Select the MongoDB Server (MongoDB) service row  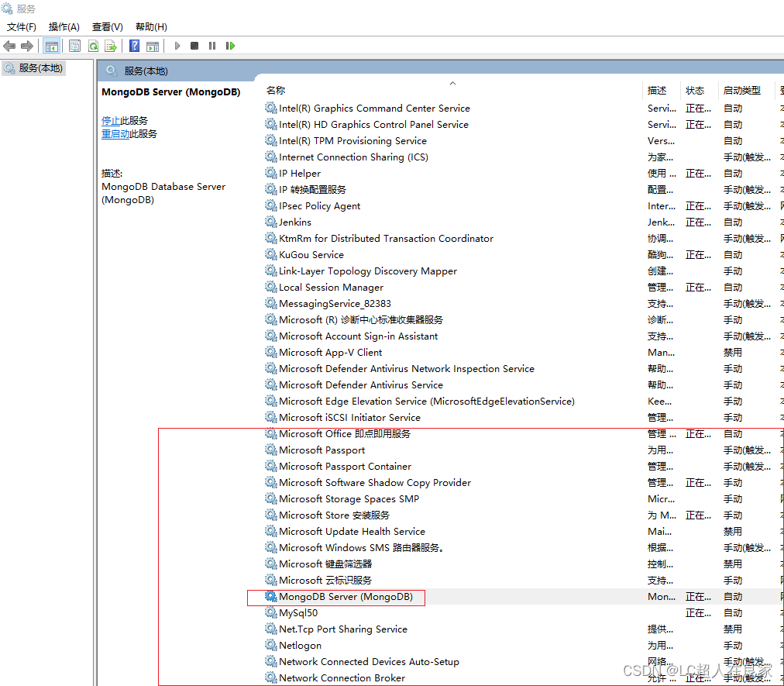524,596
